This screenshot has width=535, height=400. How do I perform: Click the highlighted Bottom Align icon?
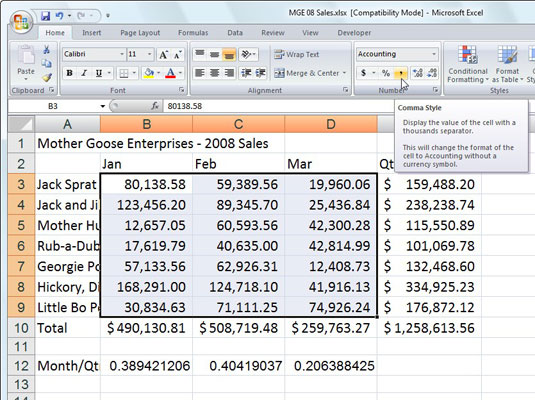tap(229, 55)
